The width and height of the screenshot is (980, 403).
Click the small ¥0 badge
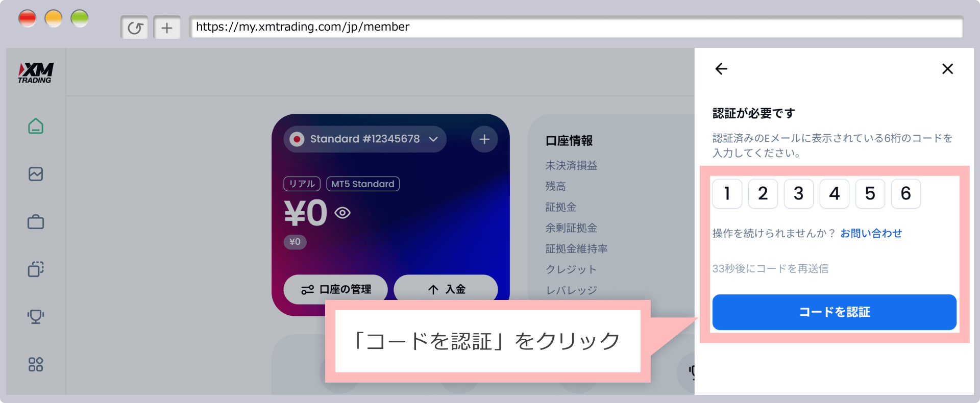(295, 242)
